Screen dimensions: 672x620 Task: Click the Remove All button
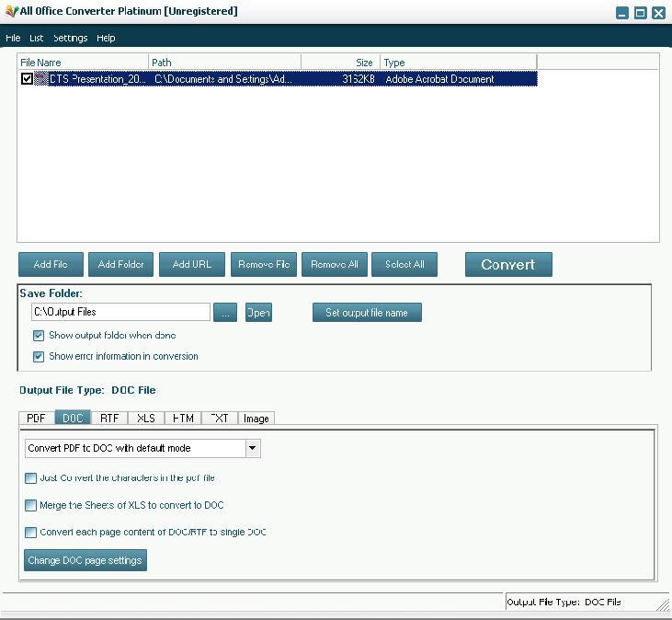coord(335,265)
